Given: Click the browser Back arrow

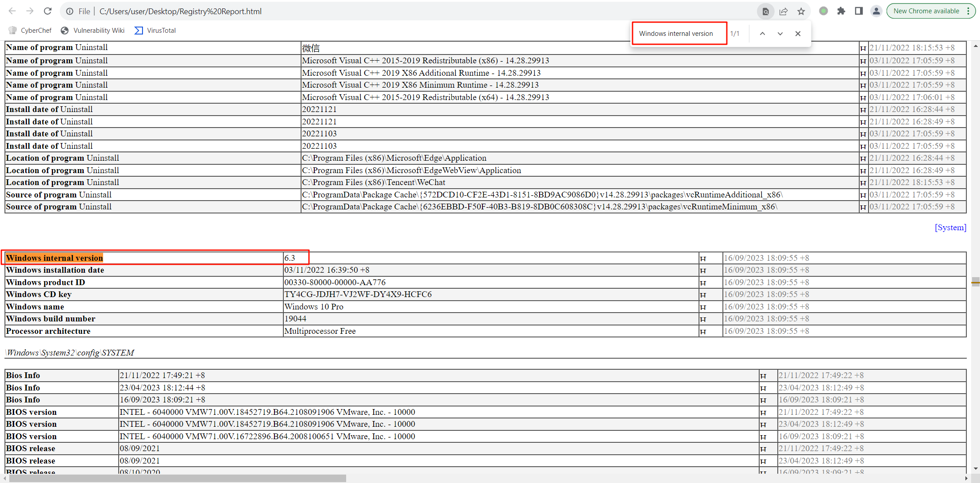Looking at the screenshot, I should 12,11.
